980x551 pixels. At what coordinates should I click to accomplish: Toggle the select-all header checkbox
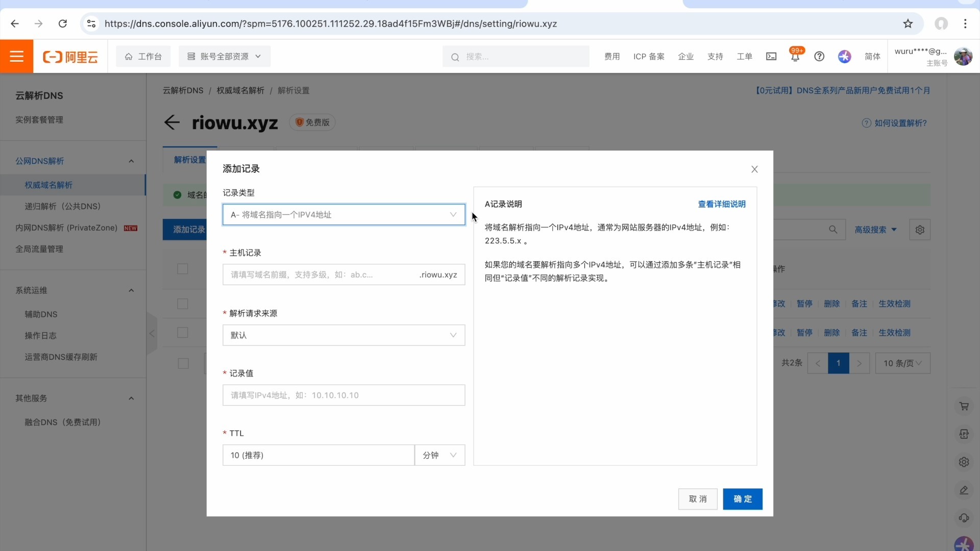183,269
